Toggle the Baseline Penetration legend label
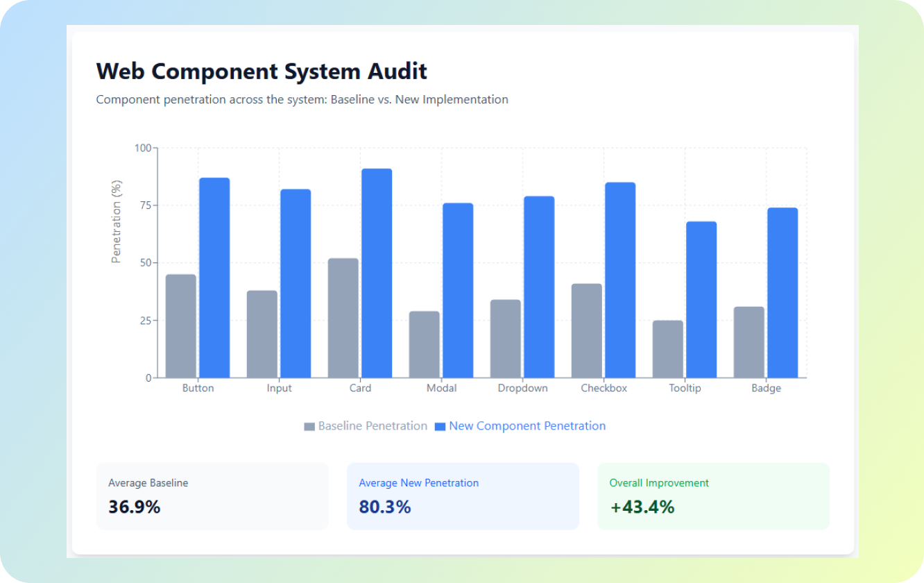Screen dimensions: 924x583 [x=373, y=426]
